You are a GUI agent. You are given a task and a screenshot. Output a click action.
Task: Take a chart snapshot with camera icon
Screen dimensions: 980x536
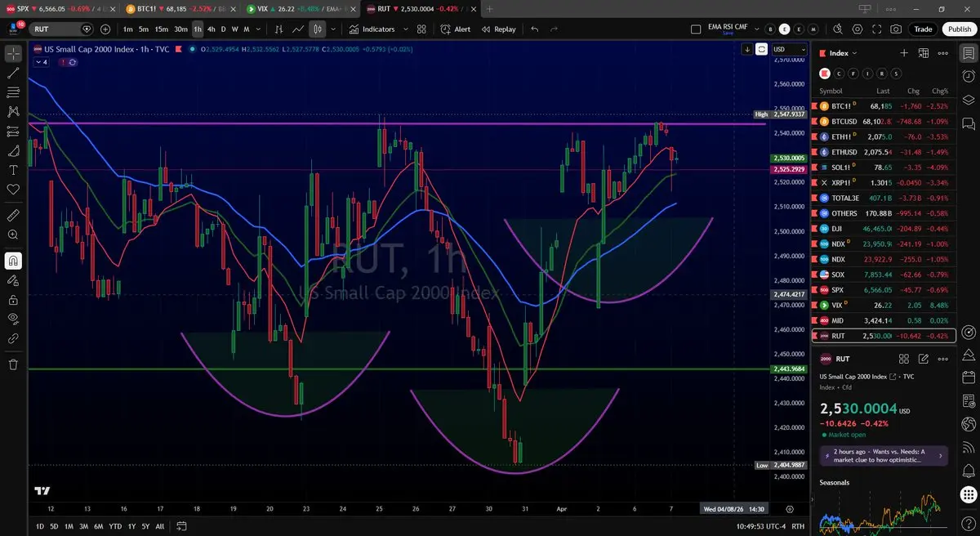pos(896,29)
